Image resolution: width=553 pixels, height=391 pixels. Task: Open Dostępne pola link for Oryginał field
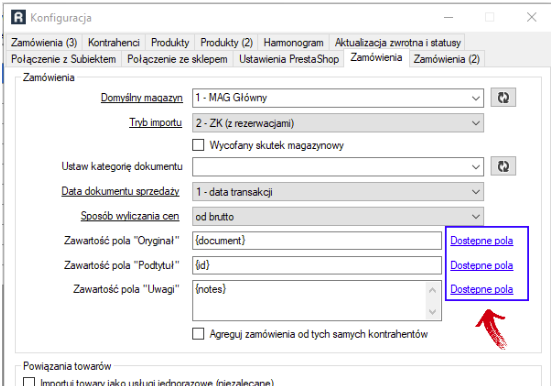(481, 240)
